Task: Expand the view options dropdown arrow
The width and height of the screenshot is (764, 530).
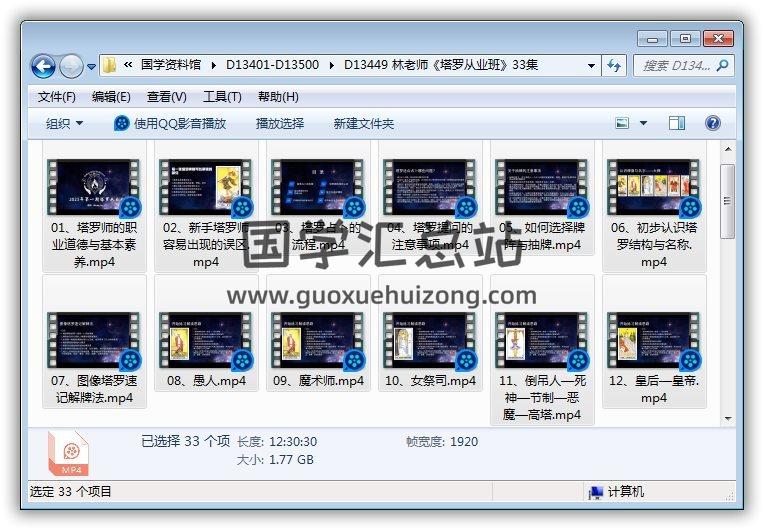Action: (643, 123)
